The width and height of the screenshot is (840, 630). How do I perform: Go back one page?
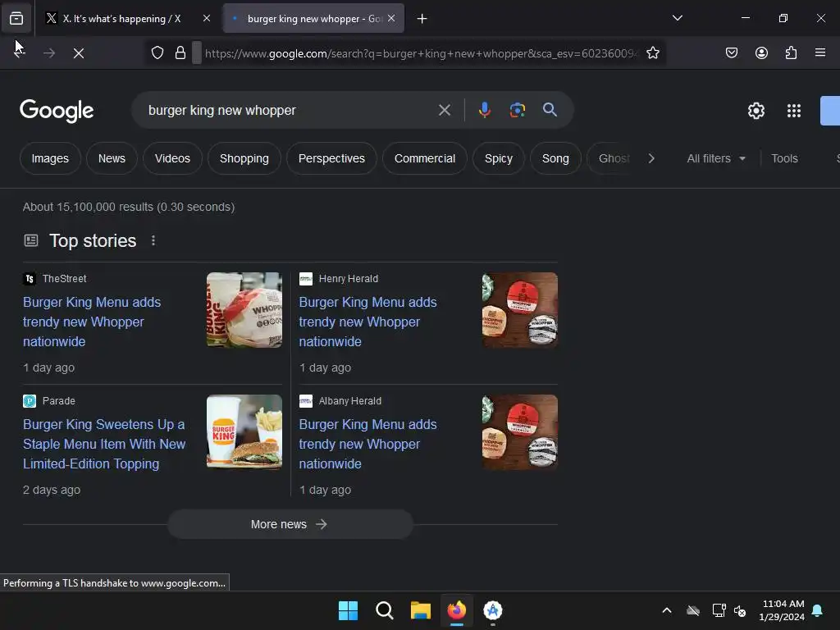pyautogui.click(x=19, y=53)
